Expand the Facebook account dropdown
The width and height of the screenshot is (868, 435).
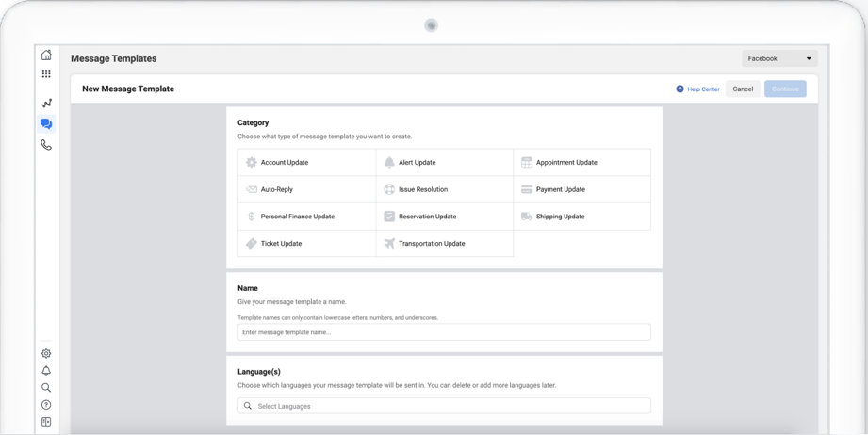tap(779, 58)
